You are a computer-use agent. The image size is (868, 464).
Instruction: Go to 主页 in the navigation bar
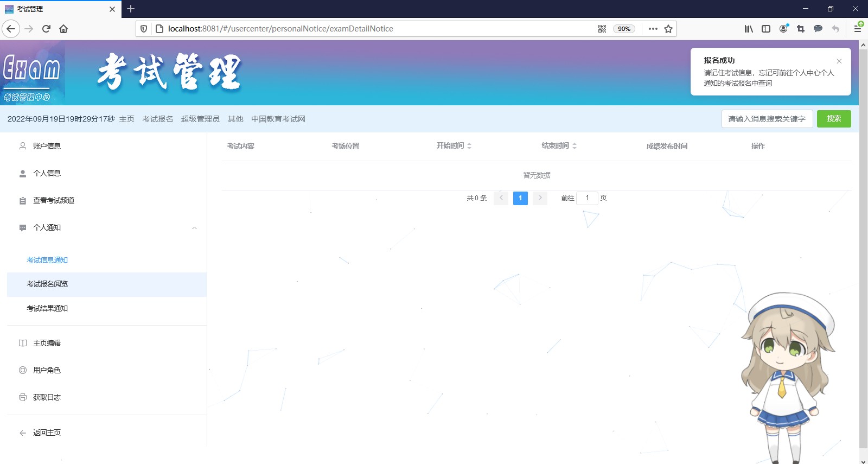coord(127,119)
